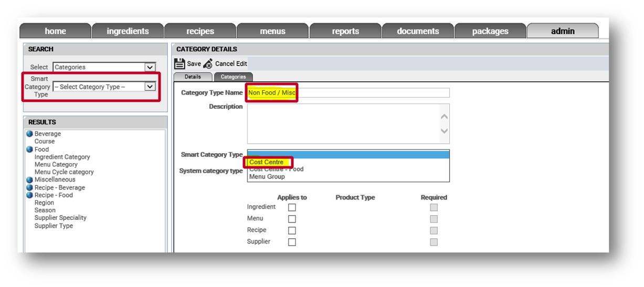644x287 pixels.
Task: Select Supplier Type in results
Action: coord(54,226)
